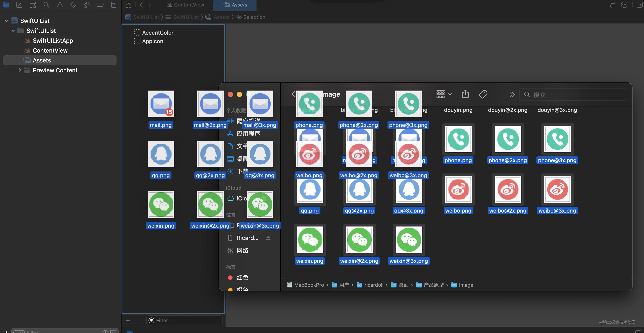
Task: Click the Finder 搜索 search field
Action: click(573, 95)
